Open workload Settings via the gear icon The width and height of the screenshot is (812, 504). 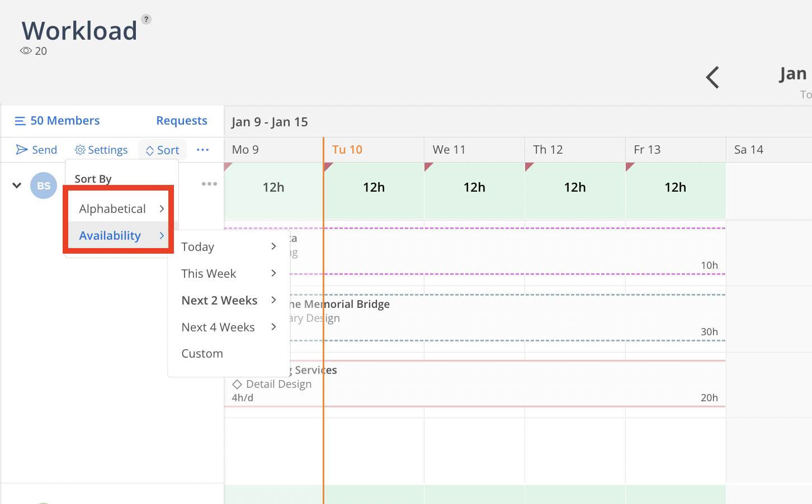pos(79,149)
